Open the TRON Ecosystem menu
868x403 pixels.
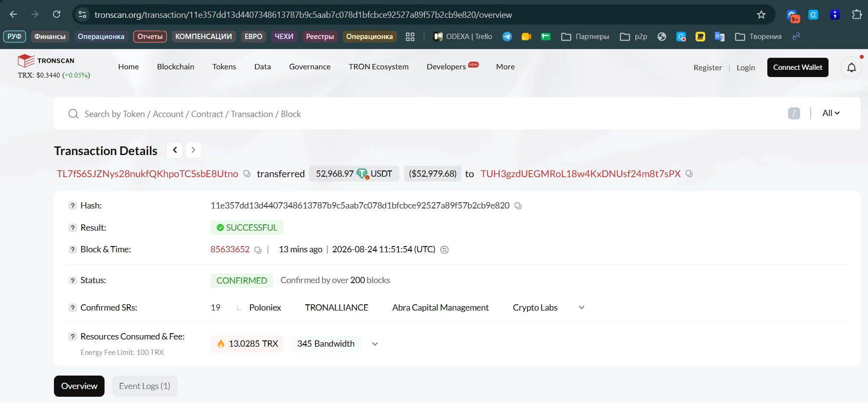click(379, 67)
